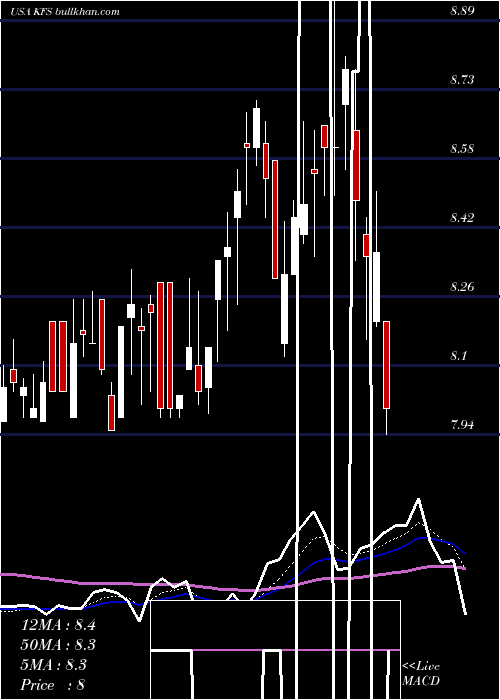Image resolution: width=500 pixels, height=700 pixels.
Task: Click the 7.94 price axis label
Action: (x=462, y=425)
